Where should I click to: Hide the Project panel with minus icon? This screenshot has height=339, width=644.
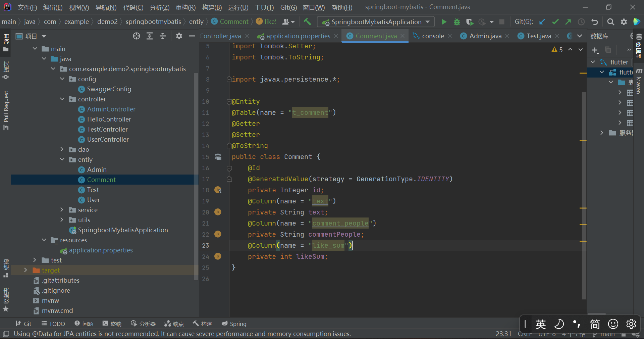(x=192, y=36)
